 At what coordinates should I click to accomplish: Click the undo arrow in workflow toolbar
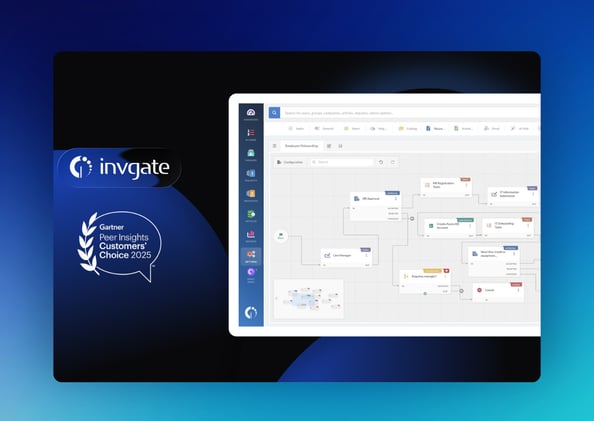pos(381,162)
